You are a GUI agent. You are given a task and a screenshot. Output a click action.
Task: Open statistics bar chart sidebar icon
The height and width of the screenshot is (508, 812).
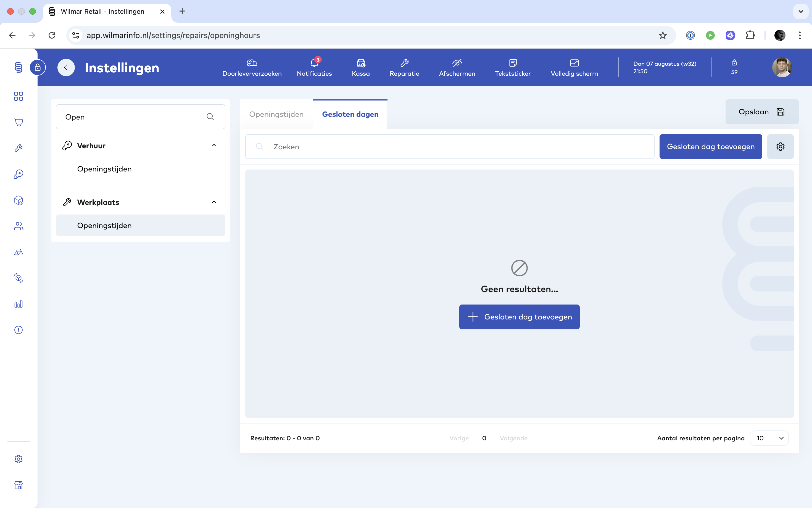click(19, 304)
